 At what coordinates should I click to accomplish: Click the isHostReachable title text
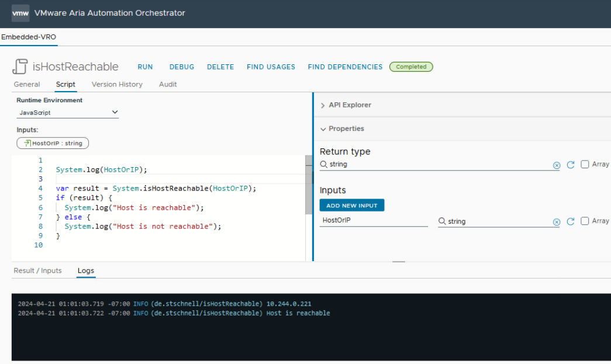[x=75, y=67]
